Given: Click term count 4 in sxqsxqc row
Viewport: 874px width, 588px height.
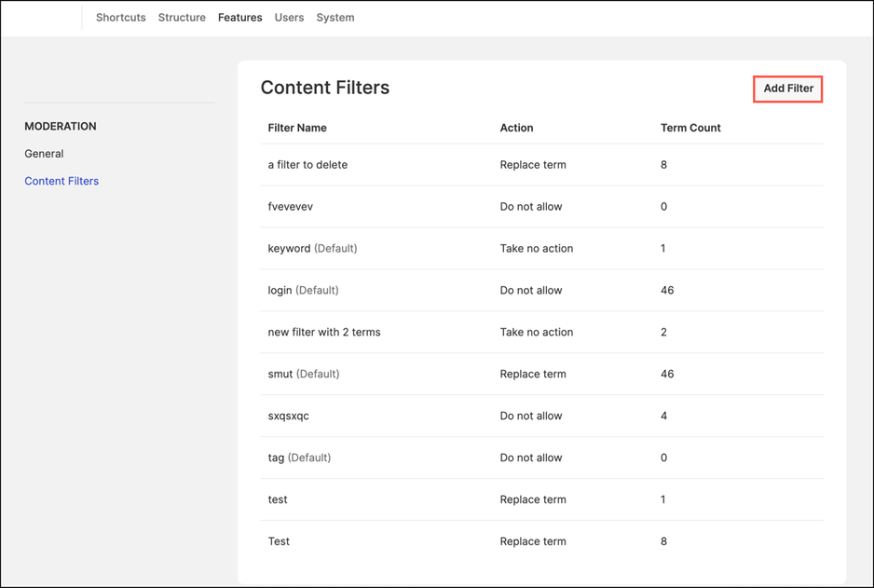Looking at the screenshot, I should pos(663,416).
